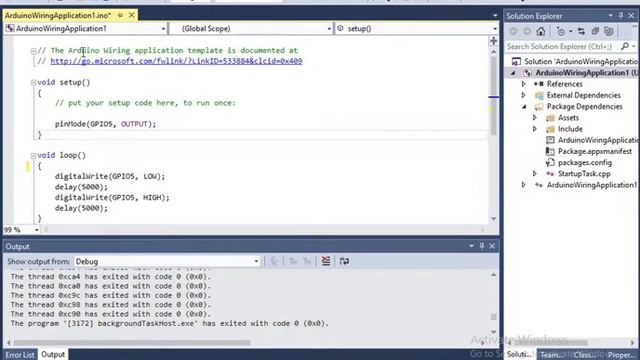Click the Back arrow in Solution Explorer
Viewport: 640px width, 360px height.
click(x=513, y=31)
